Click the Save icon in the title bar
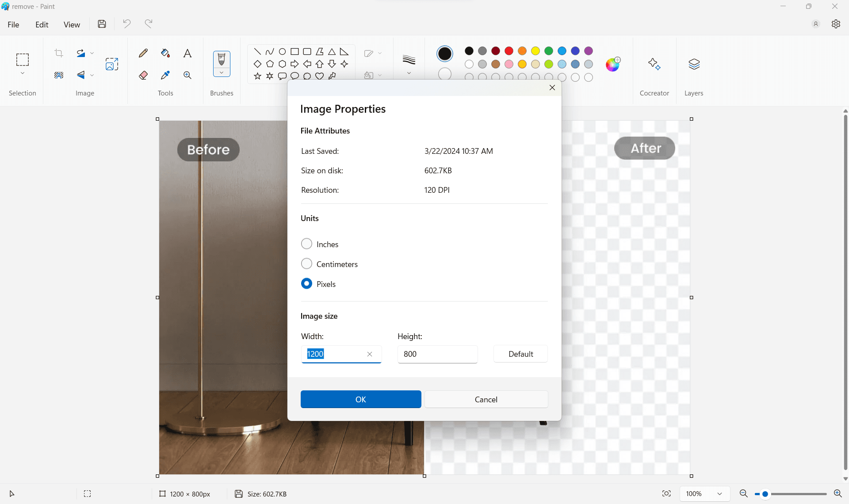Image resolution: width=849 pixels, height=504 pixels. click(102, 24)
